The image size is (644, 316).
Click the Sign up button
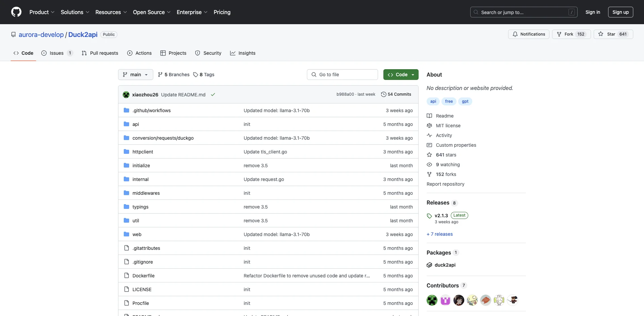(621, 12)
